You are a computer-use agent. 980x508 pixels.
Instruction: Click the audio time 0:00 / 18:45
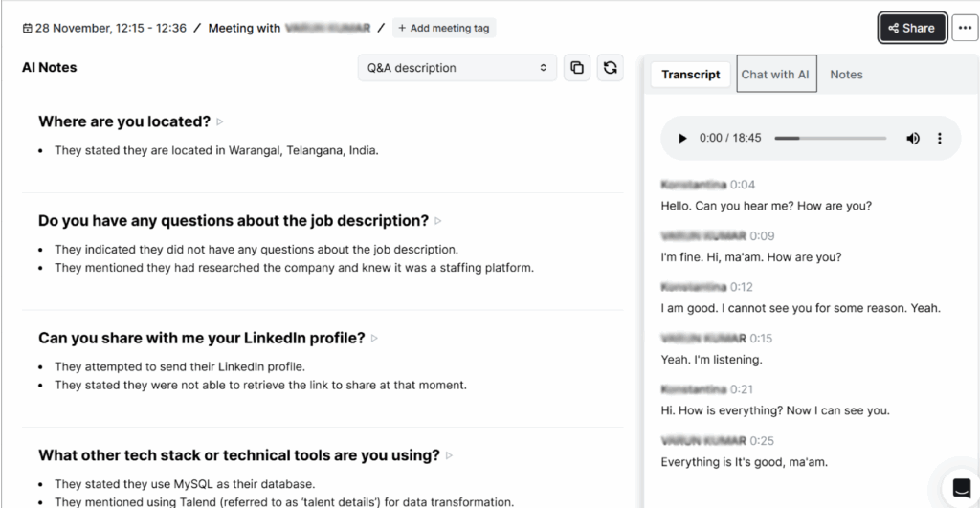730,138
